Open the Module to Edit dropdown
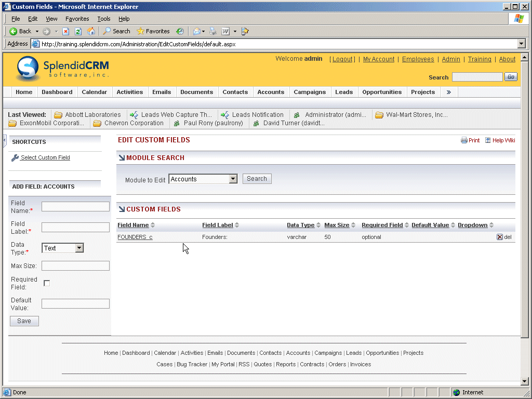Viewport: 532px width, 399px height. 233,179
